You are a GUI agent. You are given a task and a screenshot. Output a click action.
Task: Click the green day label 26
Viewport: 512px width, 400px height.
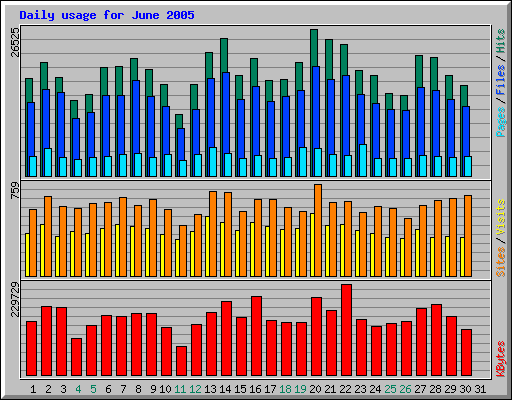[405, 389]
